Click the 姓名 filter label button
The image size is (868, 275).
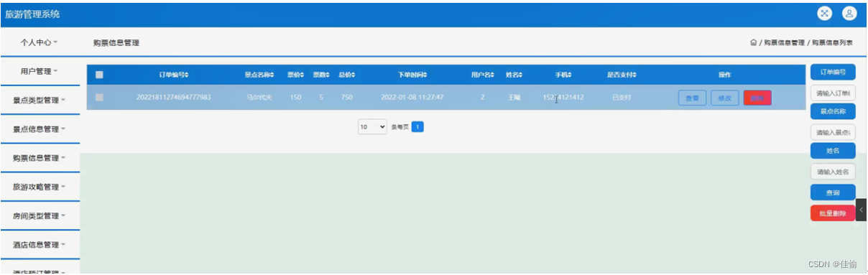pos(833,151)
